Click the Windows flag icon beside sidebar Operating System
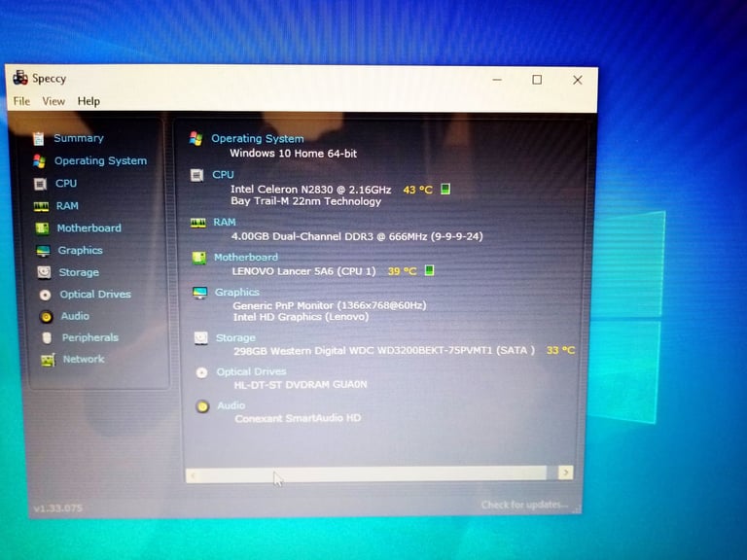This screenshot has height=560, width=747. pos(40,161)
